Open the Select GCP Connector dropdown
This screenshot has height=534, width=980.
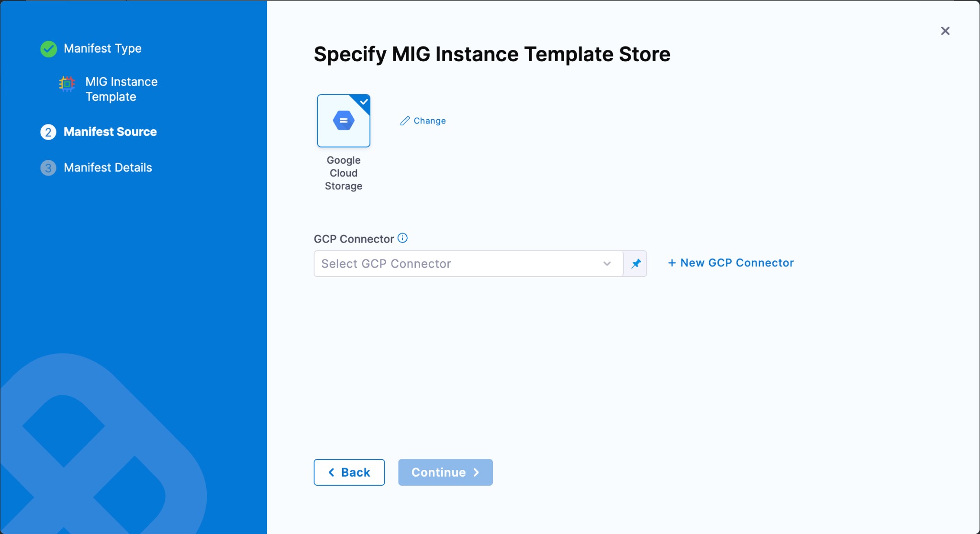pyautogui.click(x=459, y=264)
